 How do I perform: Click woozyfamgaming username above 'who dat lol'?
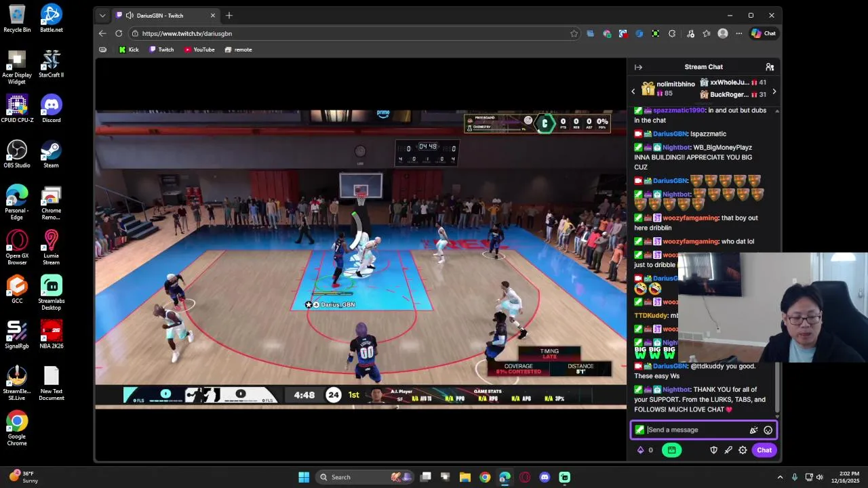690,241
